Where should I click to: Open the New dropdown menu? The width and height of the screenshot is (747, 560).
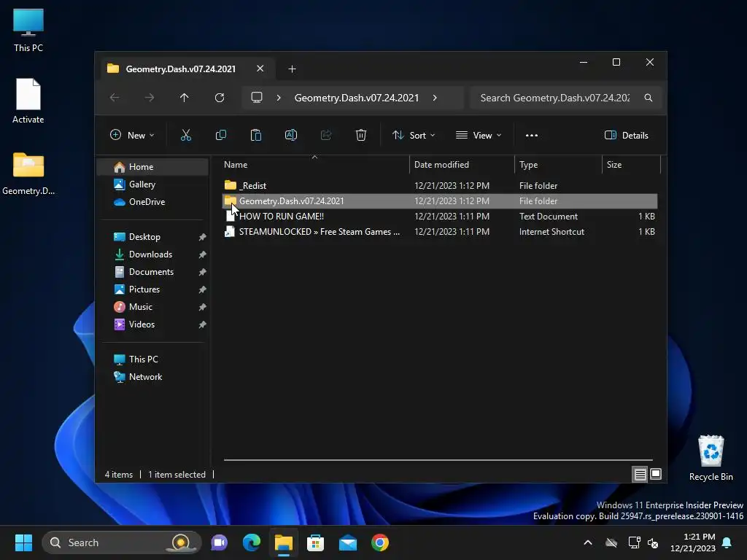[x=132, y=135]
